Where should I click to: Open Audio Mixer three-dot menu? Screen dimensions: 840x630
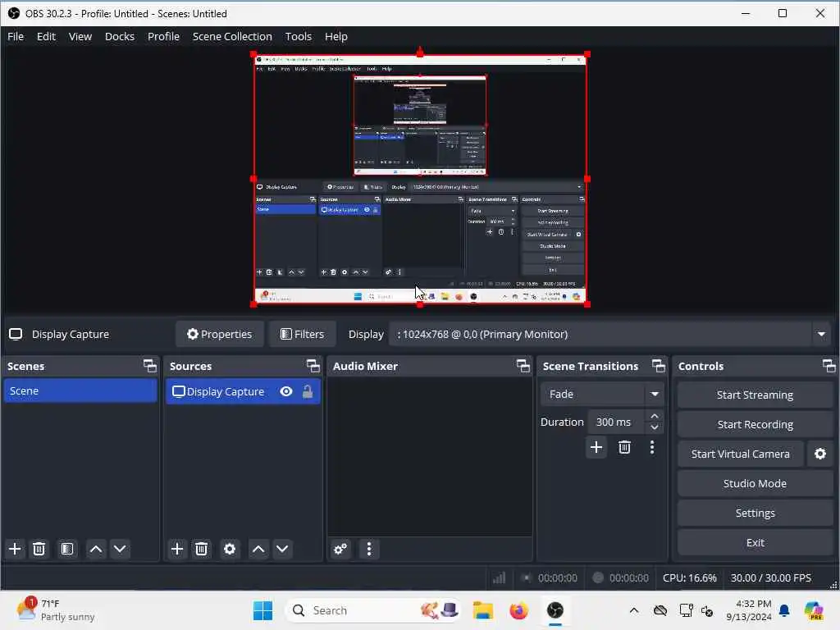[x=368, y=549]
